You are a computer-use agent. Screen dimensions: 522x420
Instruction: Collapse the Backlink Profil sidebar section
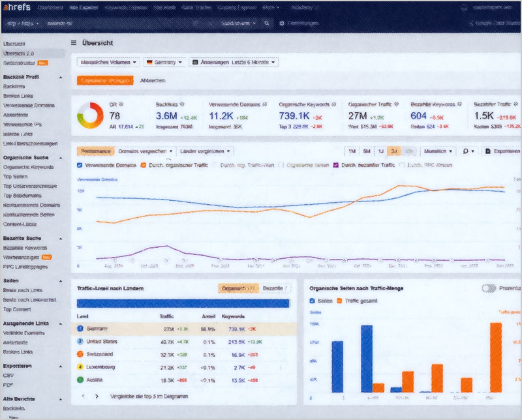(x=61, y=77)
